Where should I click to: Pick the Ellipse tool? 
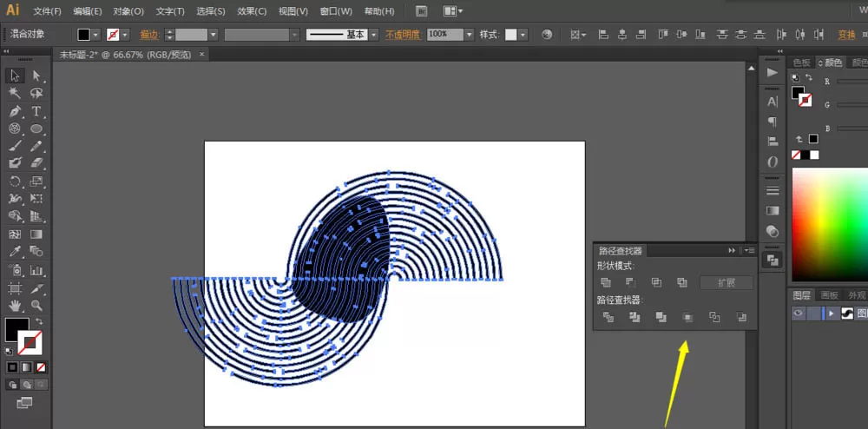[x=36, y=129]
